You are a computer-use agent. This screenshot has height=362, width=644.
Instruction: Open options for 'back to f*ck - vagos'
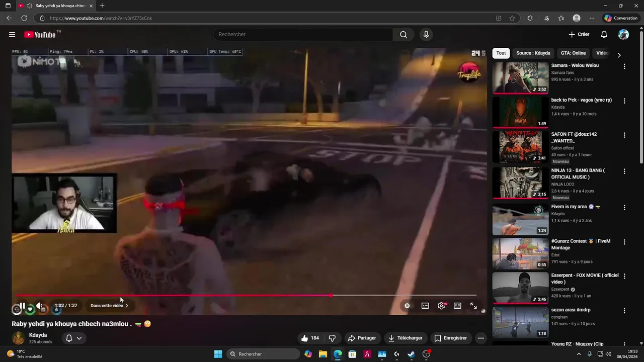pos(624,101)
